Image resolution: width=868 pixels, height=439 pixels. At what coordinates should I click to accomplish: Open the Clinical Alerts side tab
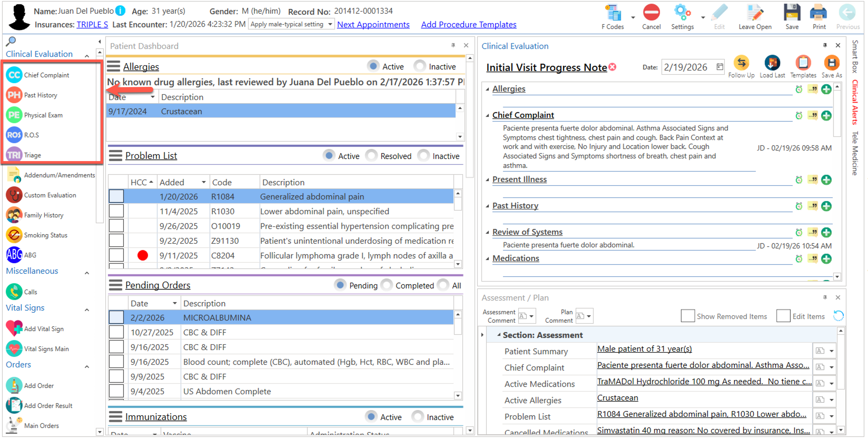(x=855, y=102)
